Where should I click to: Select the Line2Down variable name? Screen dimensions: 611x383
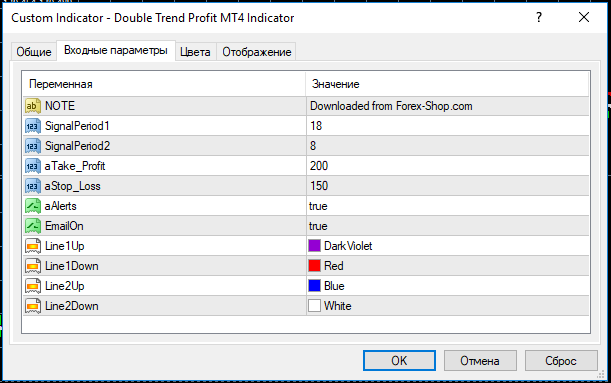(72, 306)
